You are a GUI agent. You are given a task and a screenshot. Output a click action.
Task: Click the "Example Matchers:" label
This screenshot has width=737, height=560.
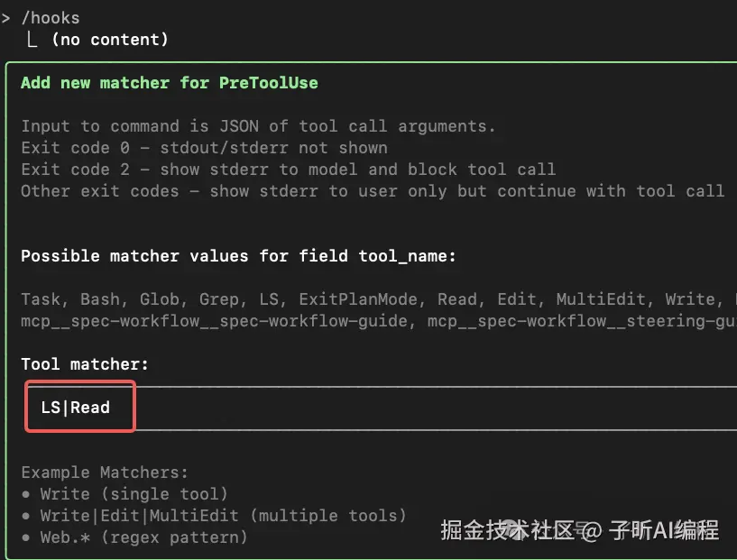pyautogui.click(x=105, y=473)
